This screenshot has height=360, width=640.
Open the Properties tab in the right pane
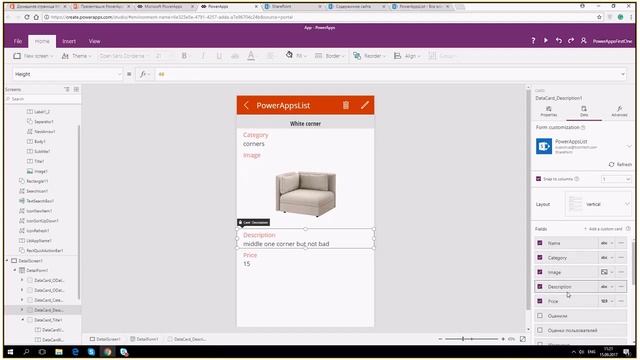click(x=549, y=111)
